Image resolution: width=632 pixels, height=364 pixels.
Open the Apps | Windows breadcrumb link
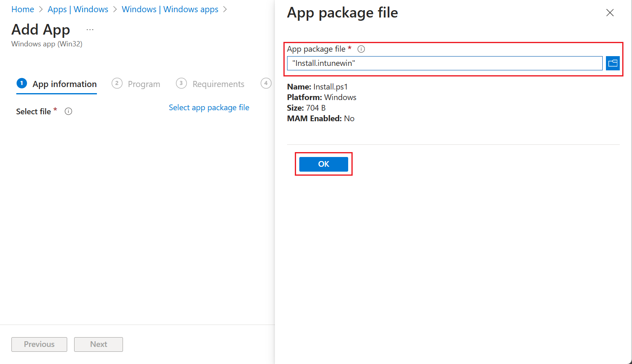(x=78, y=9)
